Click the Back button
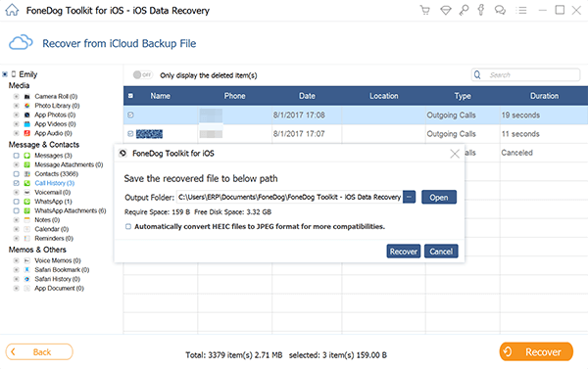Viewport: 588px width, 369px height. click(39, 352)
